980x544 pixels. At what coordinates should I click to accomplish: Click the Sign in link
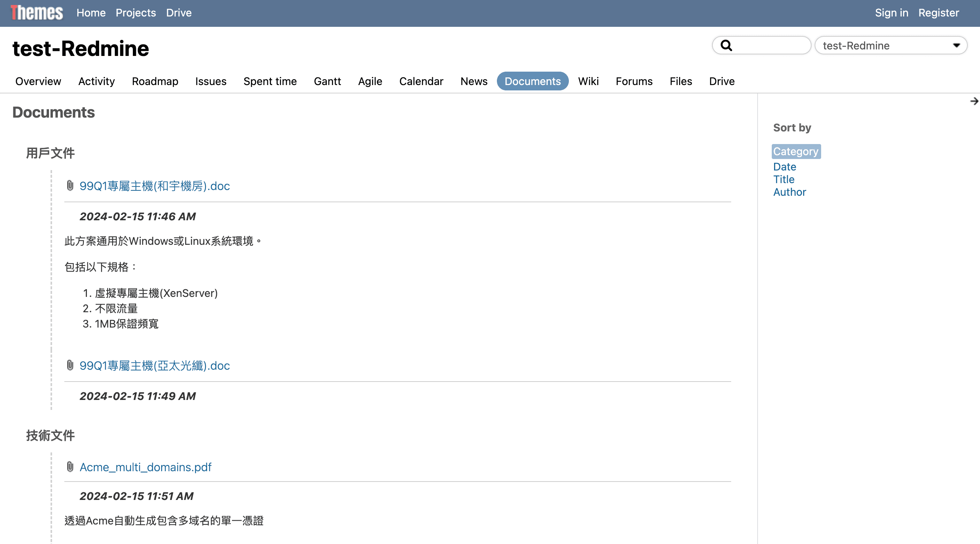891,13
